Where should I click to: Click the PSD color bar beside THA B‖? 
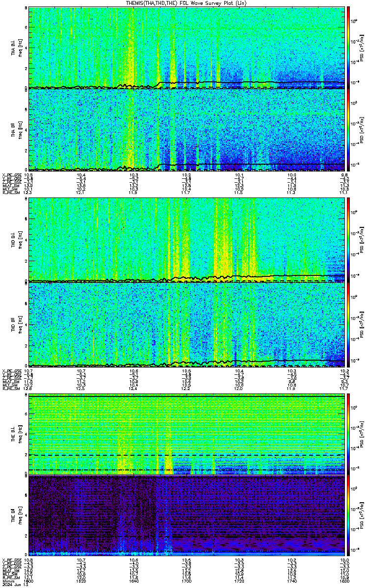tap(348, 129)
